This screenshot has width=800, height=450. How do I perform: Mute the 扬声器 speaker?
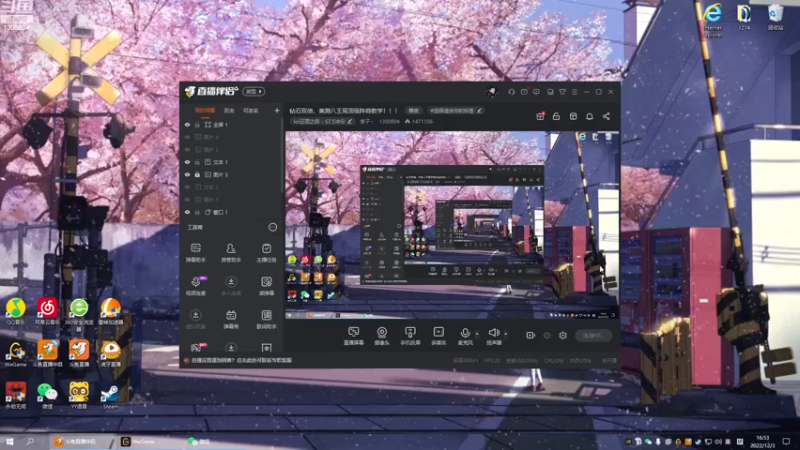[493, 336]
